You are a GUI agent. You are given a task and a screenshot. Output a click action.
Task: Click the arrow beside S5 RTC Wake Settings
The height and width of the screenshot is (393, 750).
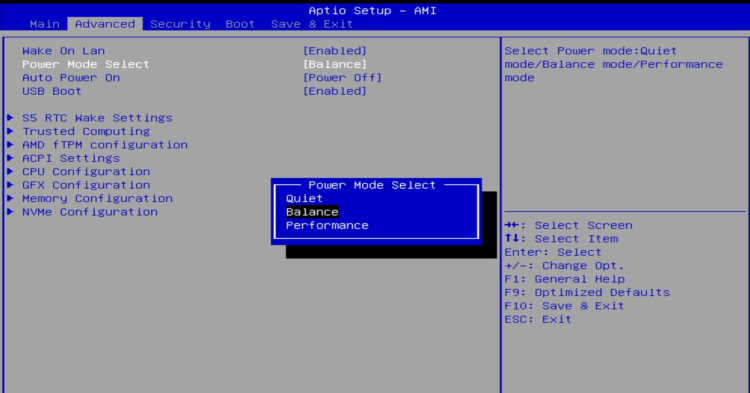tap(10, 118)
